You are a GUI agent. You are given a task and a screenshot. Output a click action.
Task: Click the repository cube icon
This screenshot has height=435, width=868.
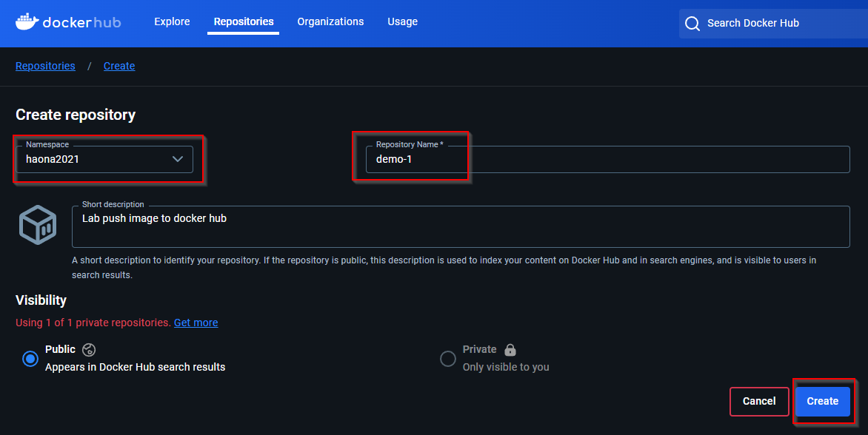click(x=38, y=225)
